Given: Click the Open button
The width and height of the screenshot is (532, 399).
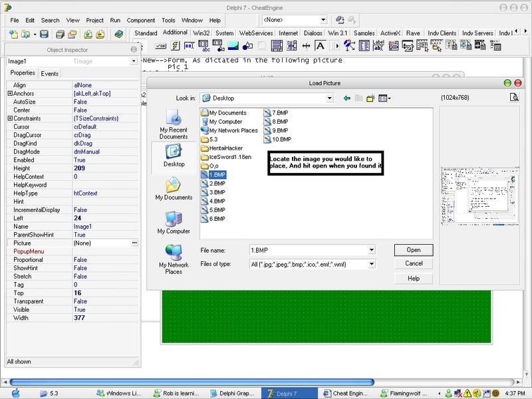Looking at the screenshot, I should tap(413, 250).
